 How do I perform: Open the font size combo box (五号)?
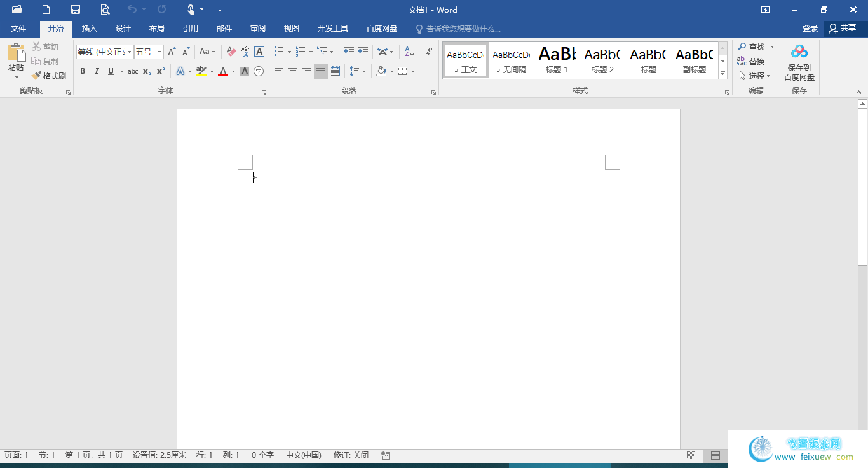149,52
